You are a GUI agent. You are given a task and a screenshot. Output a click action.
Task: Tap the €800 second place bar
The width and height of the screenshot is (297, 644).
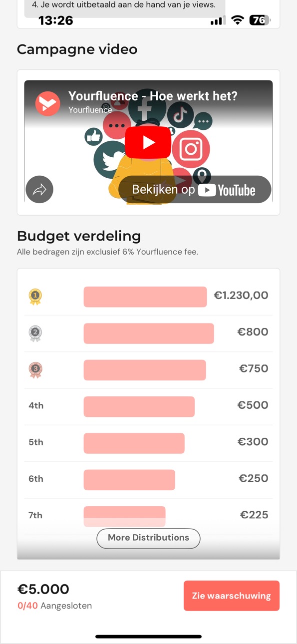[x=149, y=333]
